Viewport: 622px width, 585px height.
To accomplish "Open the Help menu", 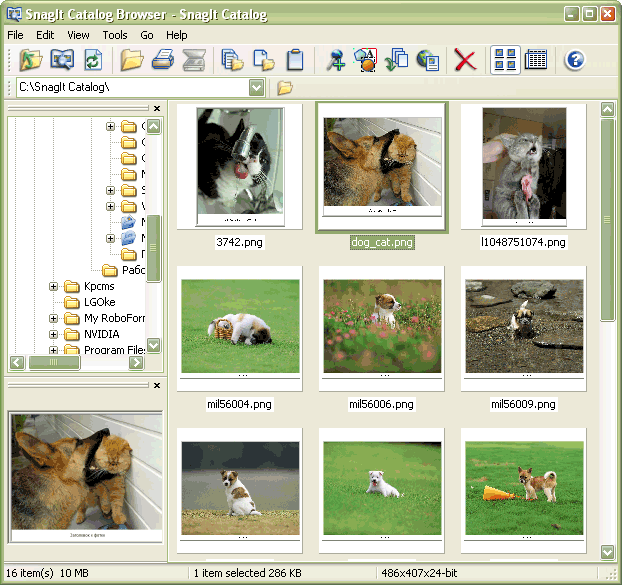I will tap(177, 35).
